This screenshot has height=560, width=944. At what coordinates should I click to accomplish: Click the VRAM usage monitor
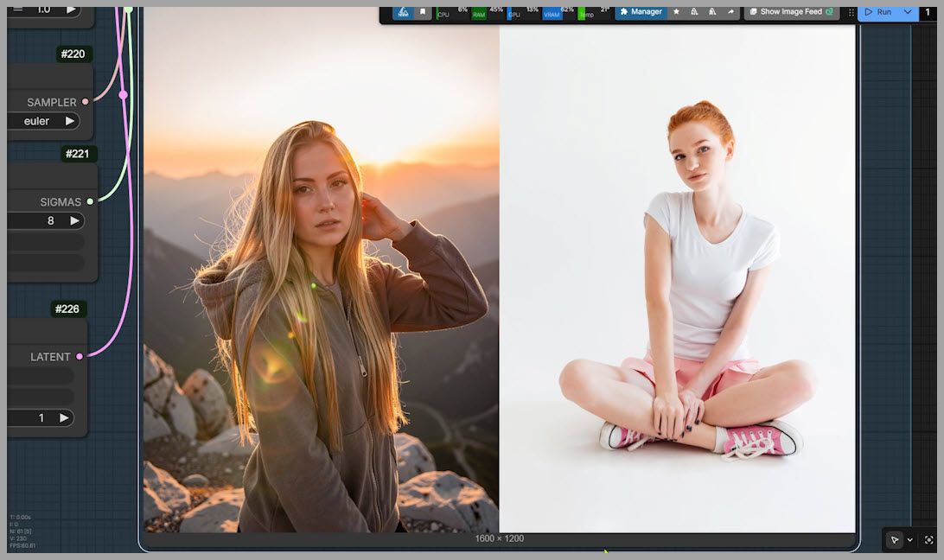[552, 13]
